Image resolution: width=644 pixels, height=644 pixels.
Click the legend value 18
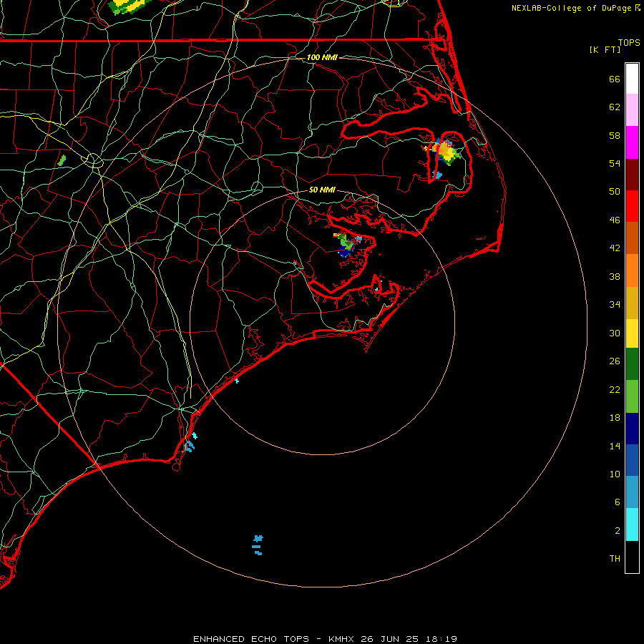click(x=615, y=418)
